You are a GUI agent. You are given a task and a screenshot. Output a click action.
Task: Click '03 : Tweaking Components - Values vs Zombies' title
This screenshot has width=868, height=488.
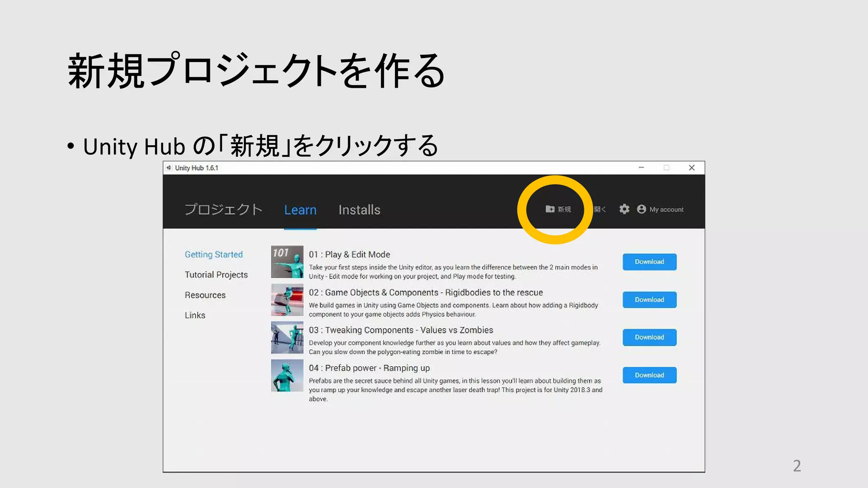(x=401, y=330)
